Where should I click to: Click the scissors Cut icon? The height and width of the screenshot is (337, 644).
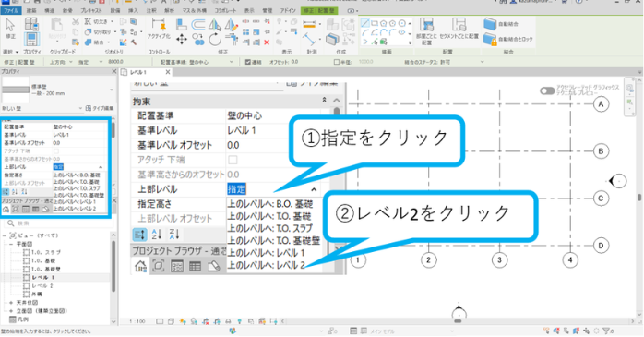click(x=76, y=21)
